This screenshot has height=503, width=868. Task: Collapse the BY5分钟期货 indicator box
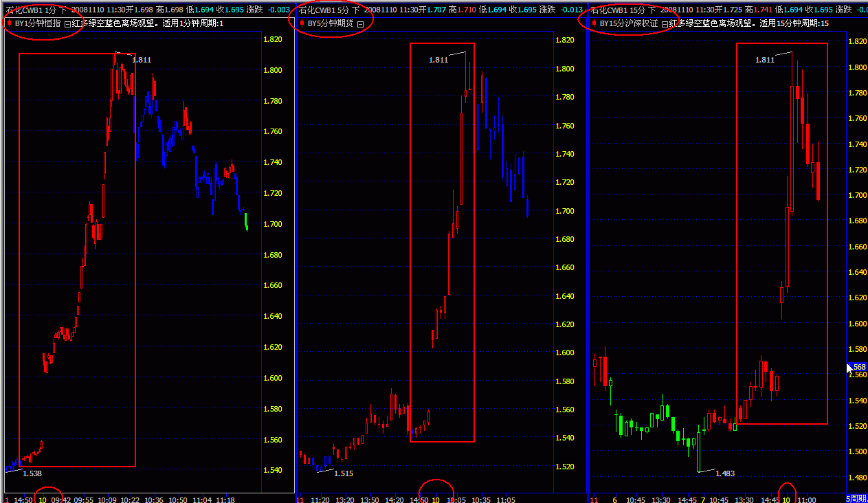[360, 23]
